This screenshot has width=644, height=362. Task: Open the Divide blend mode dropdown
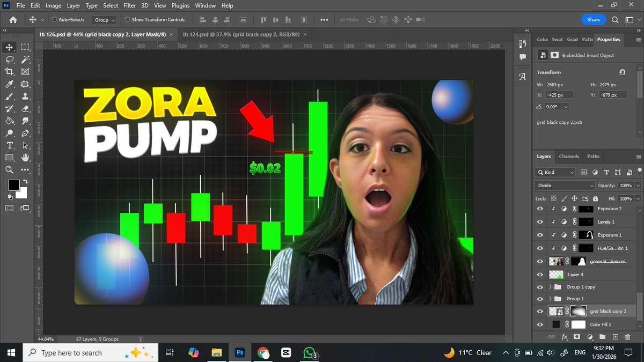coord(565,185)
